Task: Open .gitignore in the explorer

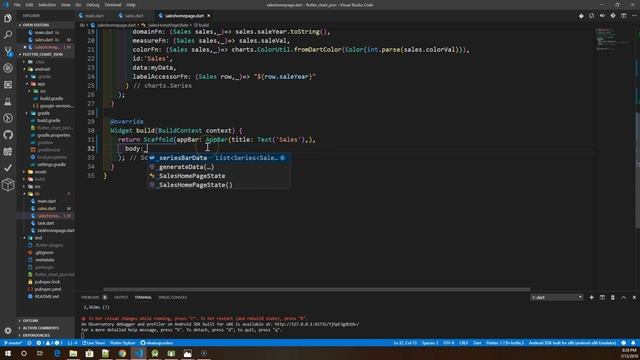Action: [x=44, y=253]
